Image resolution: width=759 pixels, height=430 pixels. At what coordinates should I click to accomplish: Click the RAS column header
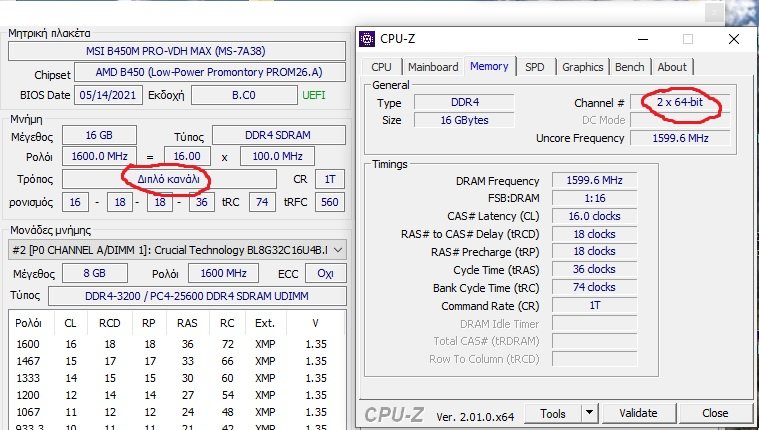tap(187, 323)
